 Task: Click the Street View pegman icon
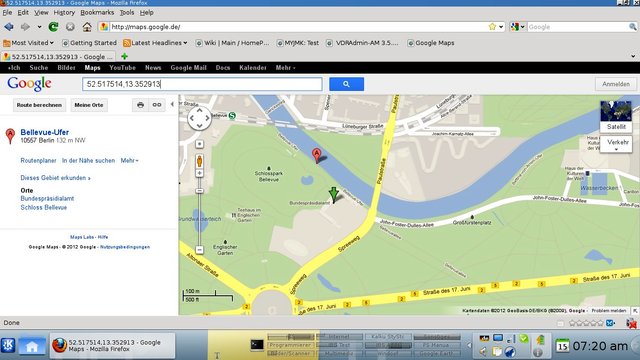click(x=199, y=161)
